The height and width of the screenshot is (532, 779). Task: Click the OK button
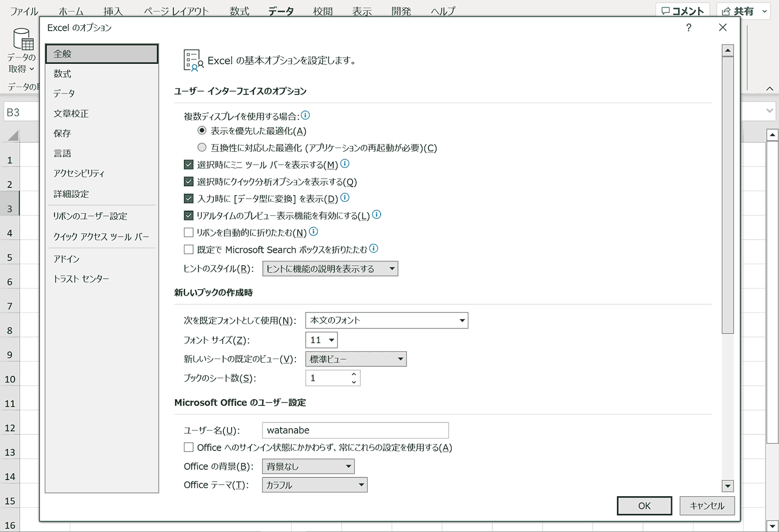(x=644, y=506)
